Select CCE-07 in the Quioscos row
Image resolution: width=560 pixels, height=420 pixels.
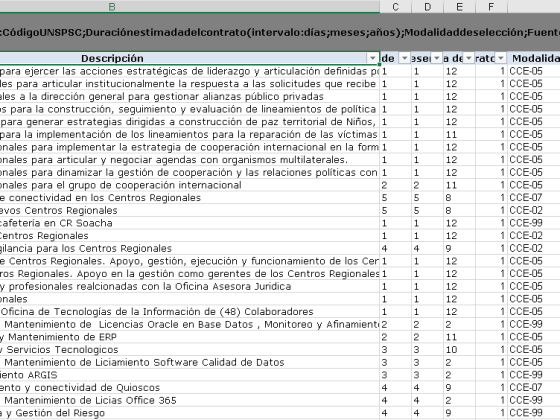(x=534, y=388)
